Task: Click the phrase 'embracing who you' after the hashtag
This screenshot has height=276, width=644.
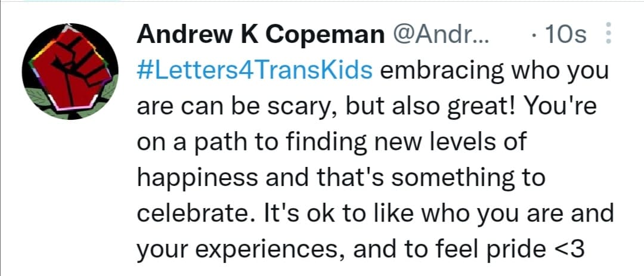Action: pos(494,71)
